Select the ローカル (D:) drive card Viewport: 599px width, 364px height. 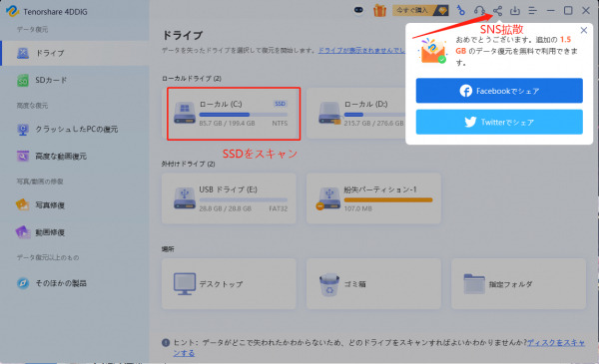click(355, 114)
